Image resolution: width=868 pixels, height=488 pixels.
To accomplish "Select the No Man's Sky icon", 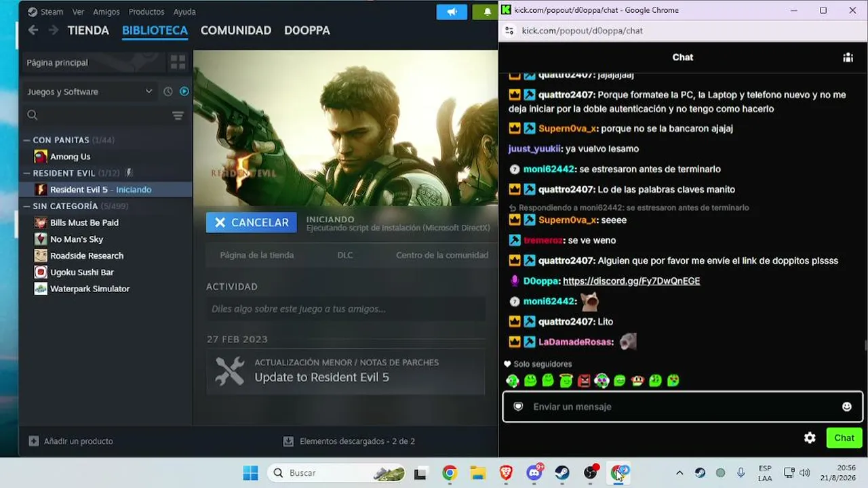I will 41,239.
